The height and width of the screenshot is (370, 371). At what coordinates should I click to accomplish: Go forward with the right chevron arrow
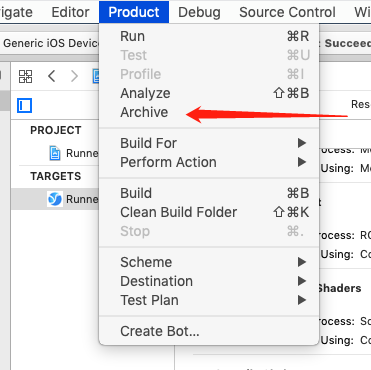point(75,76)
